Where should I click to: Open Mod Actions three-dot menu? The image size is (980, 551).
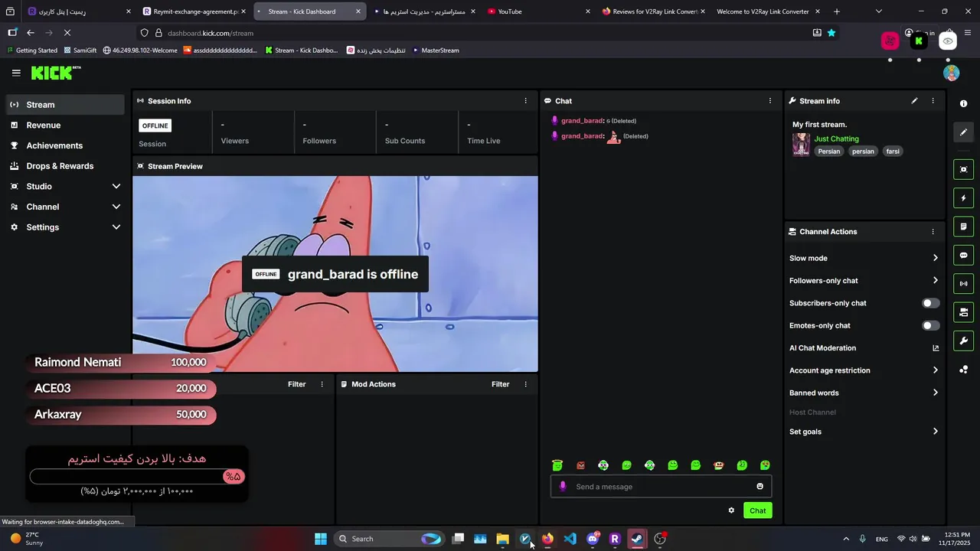(x=525, y=384)
